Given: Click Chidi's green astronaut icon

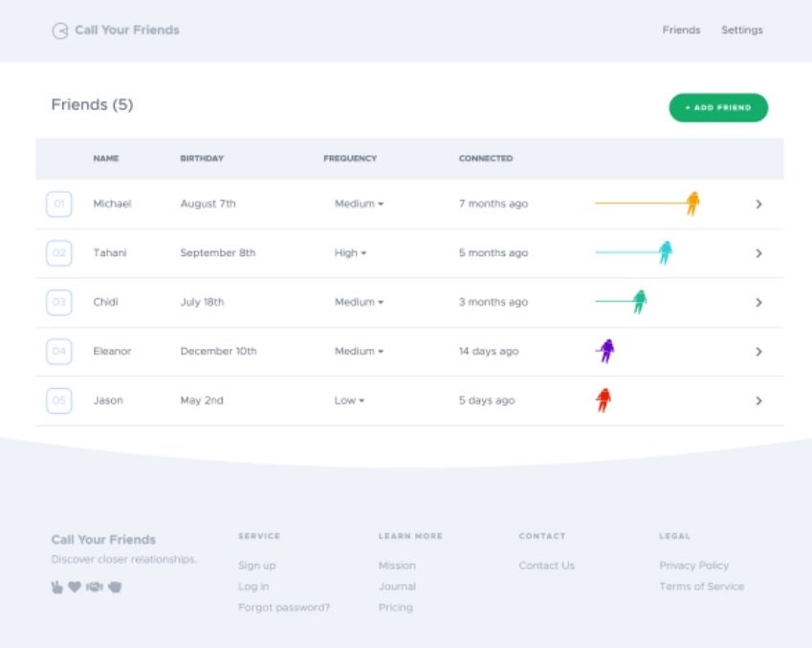Looking at the screenshot, I should 640,301.
